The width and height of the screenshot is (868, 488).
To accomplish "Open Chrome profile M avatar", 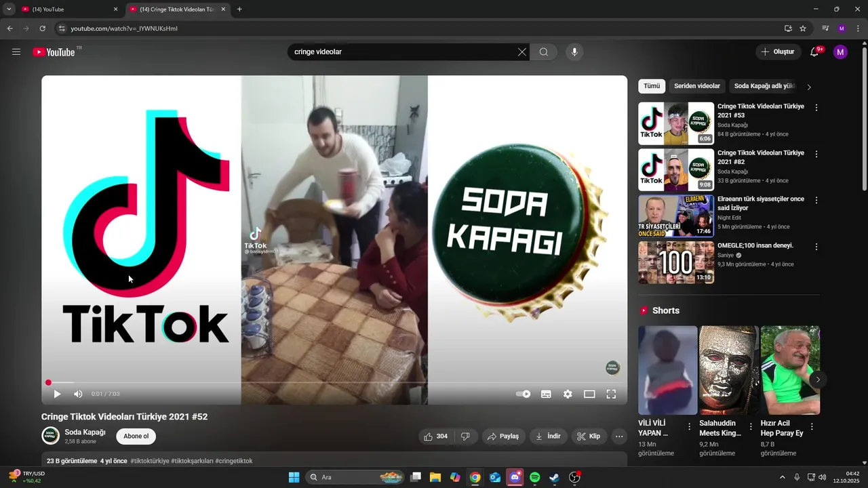I will [x=842, y=28].
